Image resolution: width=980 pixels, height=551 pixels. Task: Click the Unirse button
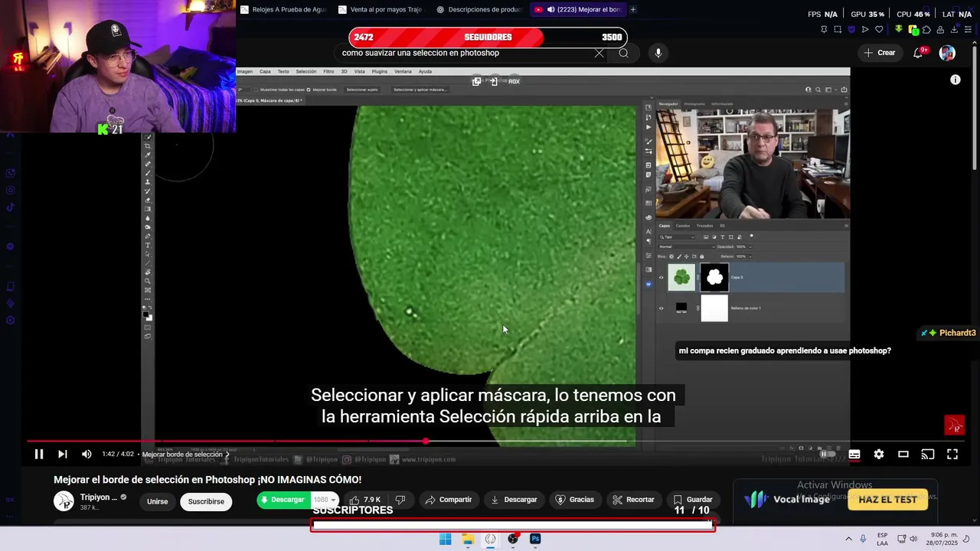point(158,501)
